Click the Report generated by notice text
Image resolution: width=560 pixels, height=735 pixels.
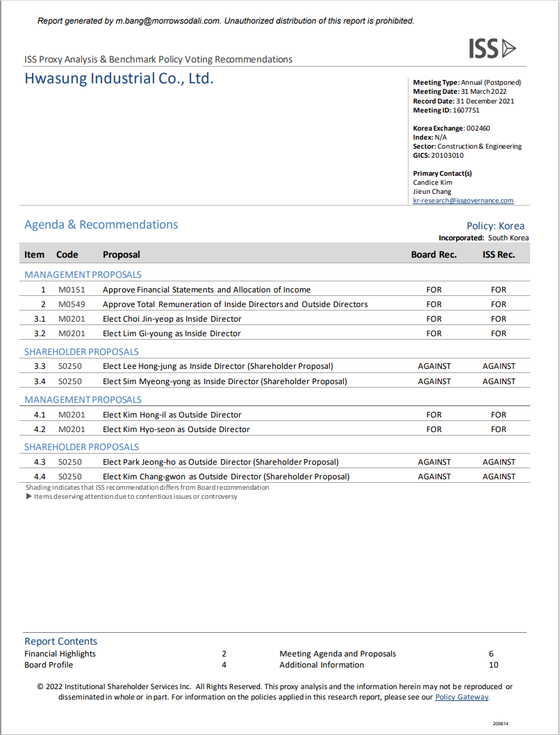coord(226,21)
